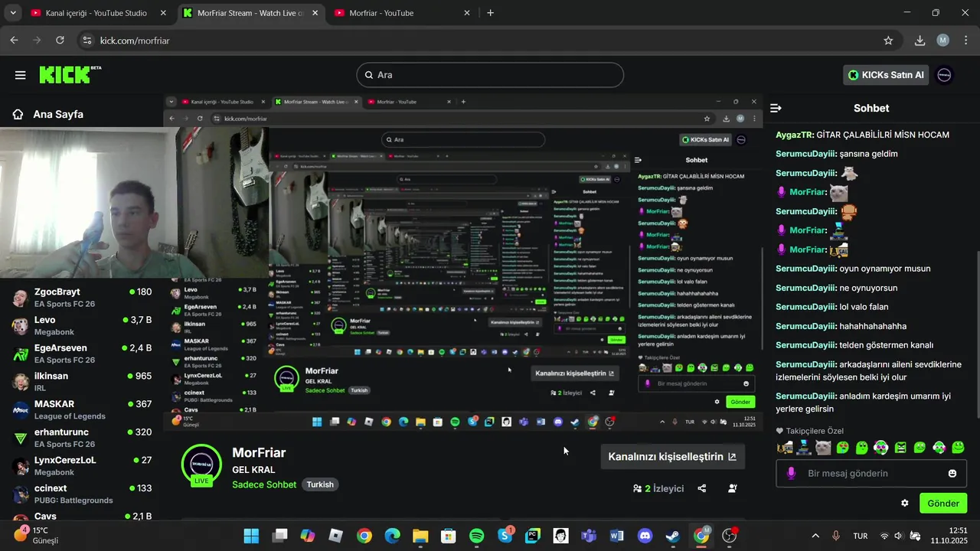Image resolution: width=980 pixels, height=551 pixels.
Task: Click the Ara search field
Action: pyautogui.click(x=490, y=75)
